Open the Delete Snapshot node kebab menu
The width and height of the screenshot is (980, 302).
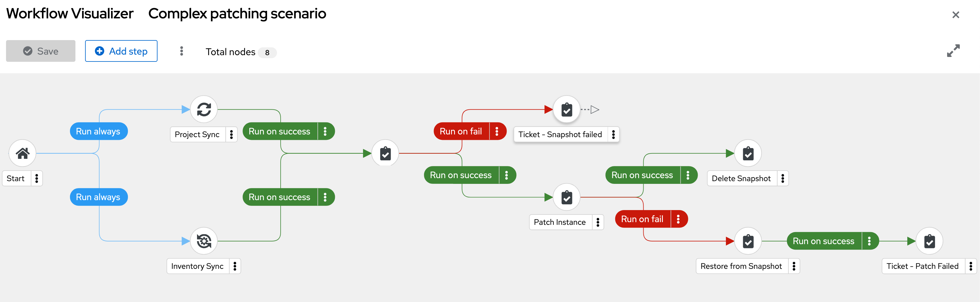coord(783,178)
